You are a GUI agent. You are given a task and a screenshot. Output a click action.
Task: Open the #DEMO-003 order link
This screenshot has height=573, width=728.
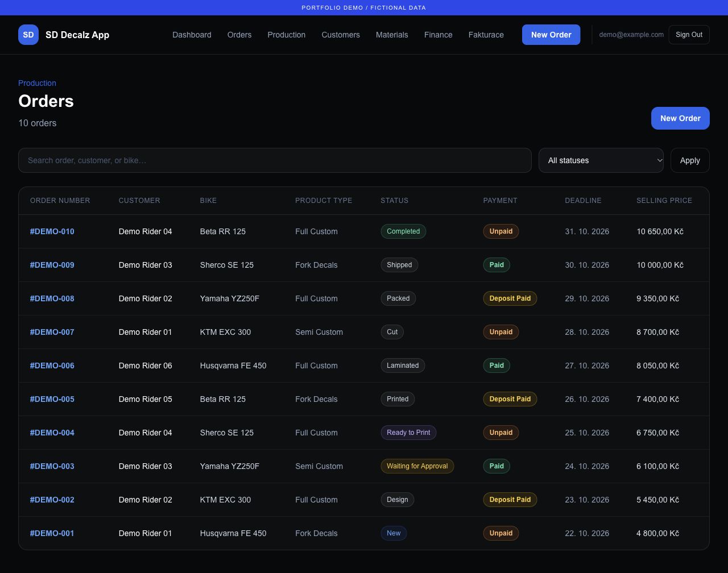(52, 466)
